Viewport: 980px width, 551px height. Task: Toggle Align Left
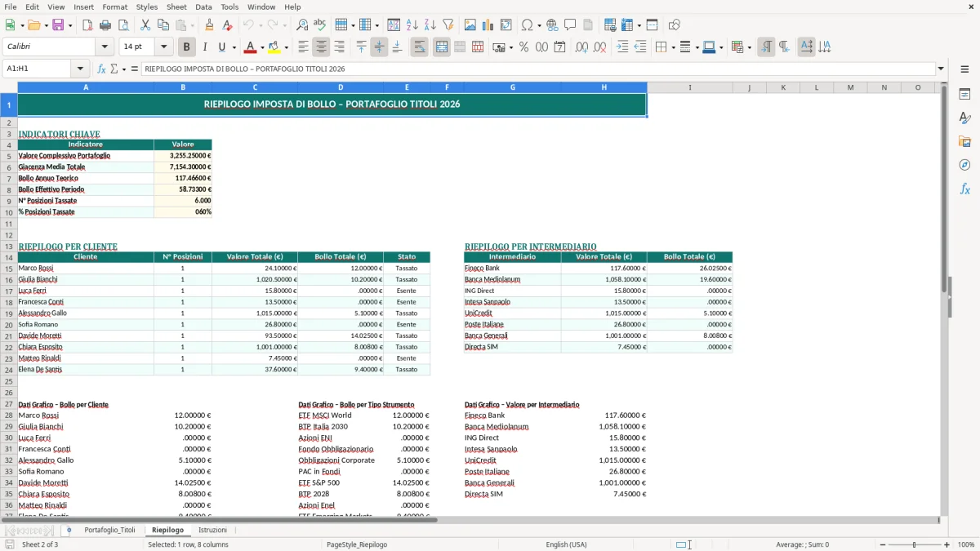coord(304,47)
